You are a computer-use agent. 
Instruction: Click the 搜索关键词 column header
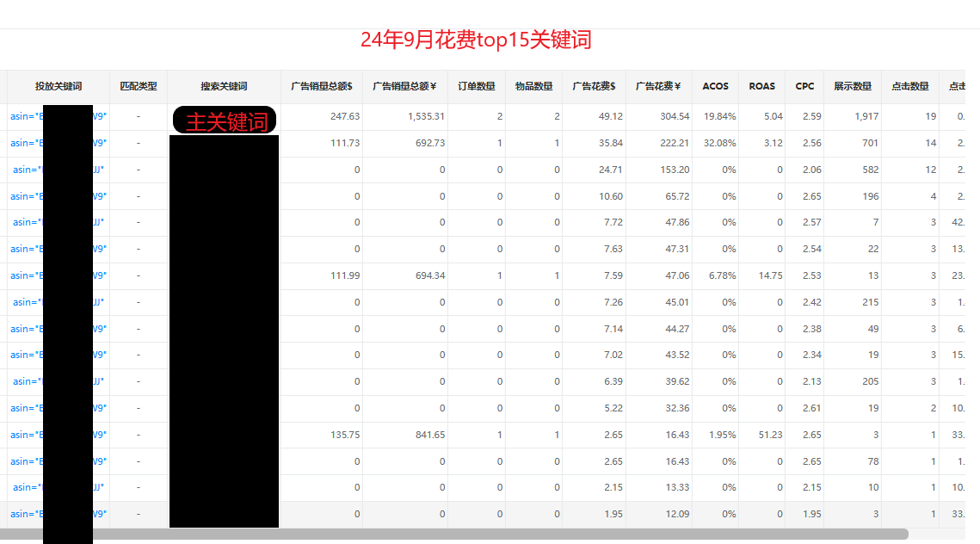224,86
